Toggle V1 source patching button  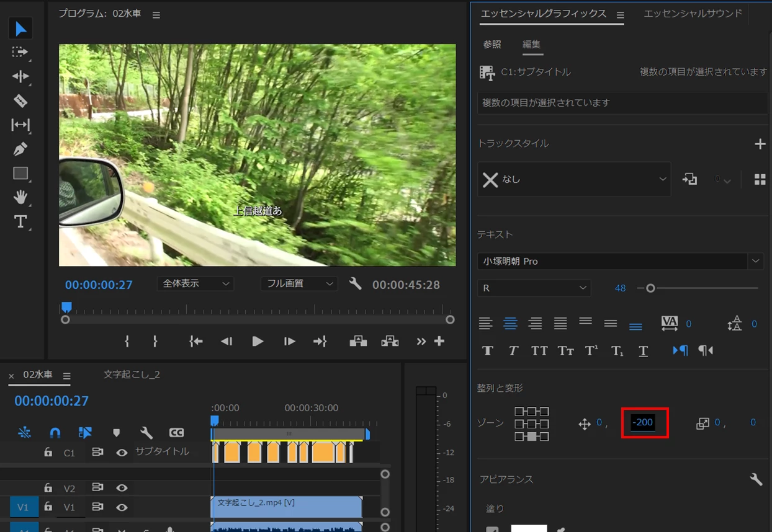[22, 507]
